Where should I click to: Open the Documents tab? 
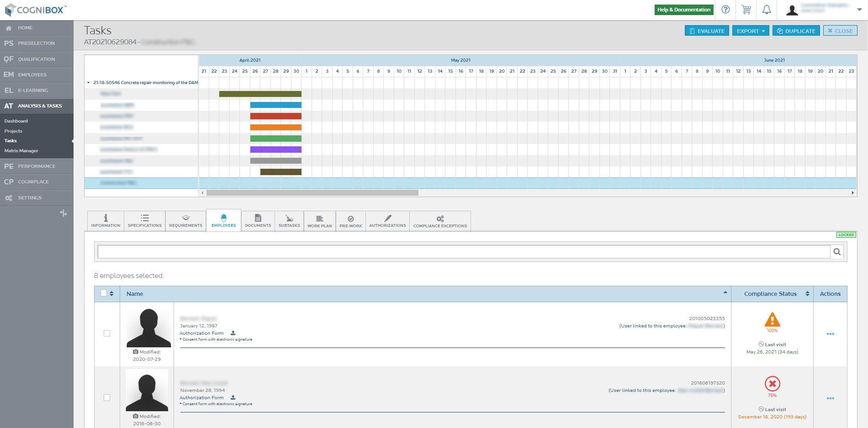tap(258, 221)
